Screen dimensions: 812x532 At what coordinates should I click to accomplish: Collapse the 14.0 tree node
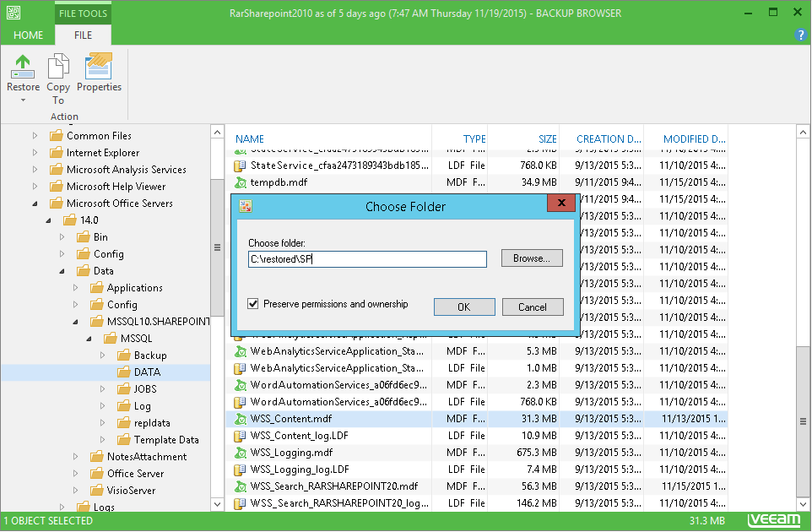[x=48, y=220]
